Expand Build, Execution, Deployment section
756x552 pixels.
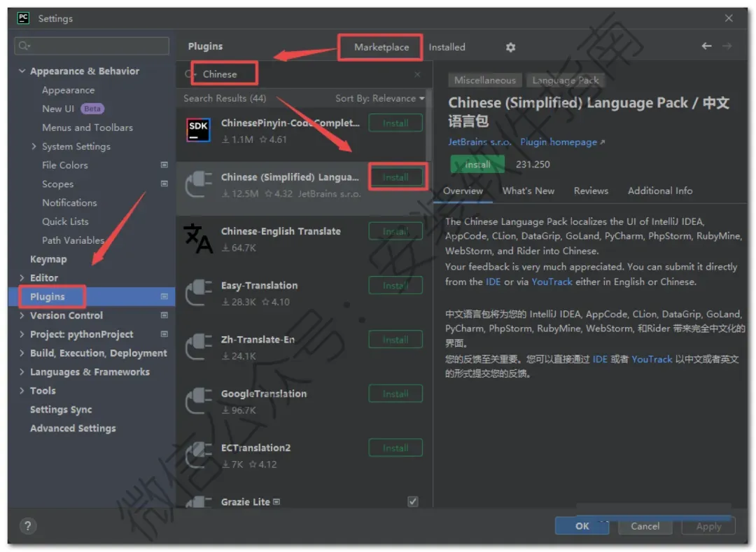pos(22,353)
